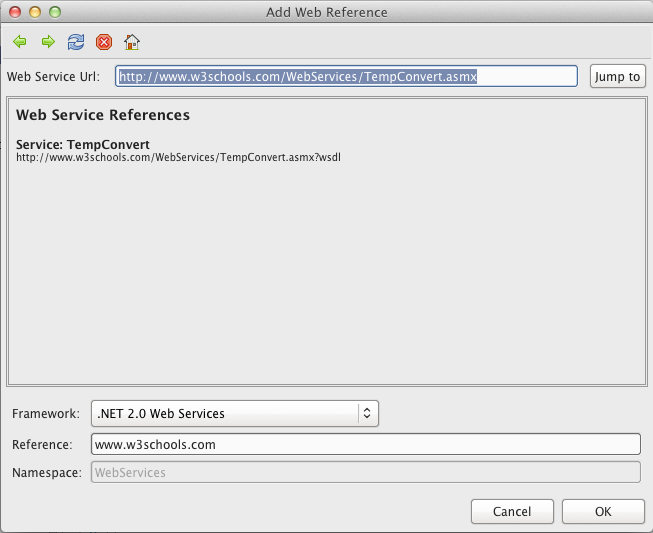653x533 pixels.
Task: Cancel the Add Web Reference dialog
Action: click(x=512, y=511)
